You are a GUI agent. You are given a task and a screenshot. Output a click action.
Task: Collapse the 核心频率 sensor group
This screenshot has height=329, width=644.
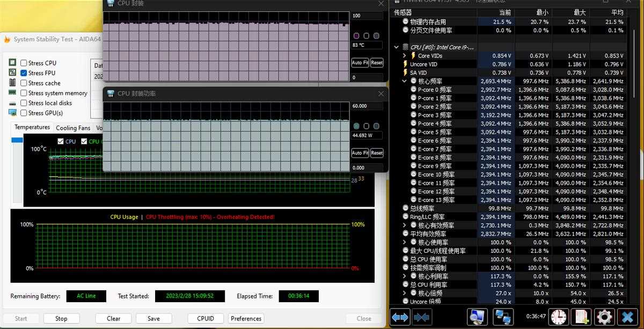click(405, 81)
